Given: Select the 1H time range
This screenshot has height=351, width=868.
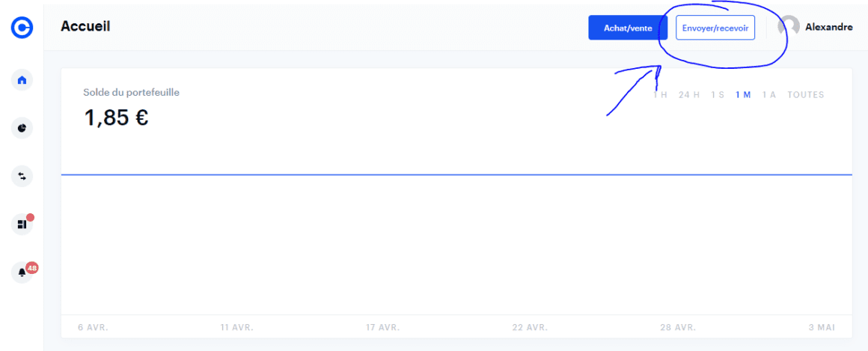Looking at the screenshot, I should pos(660,95).
